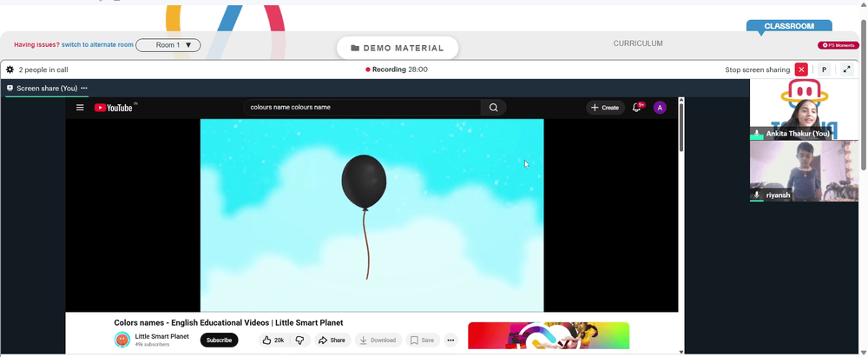Select Ankita Thakur (You) video tile
Image resolution: width=868 pixels, height=357 pixels.
tap(804, 109)
